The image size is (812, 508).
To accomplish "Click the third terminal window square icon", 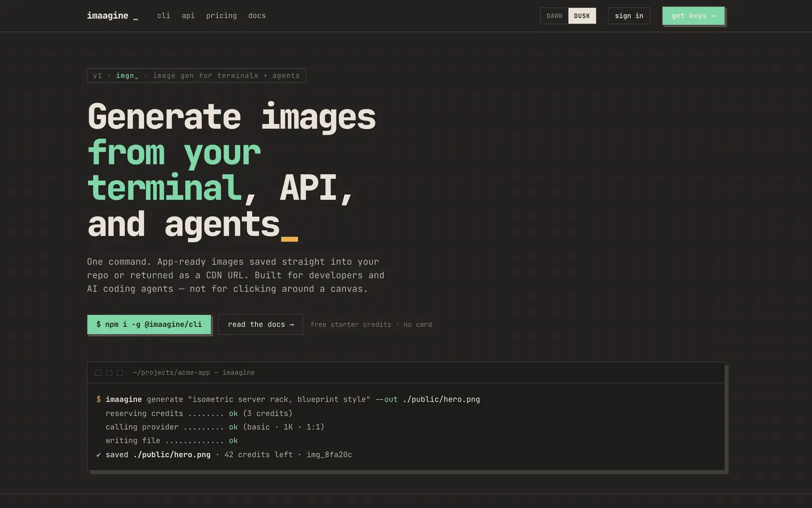I will (120, 373).
